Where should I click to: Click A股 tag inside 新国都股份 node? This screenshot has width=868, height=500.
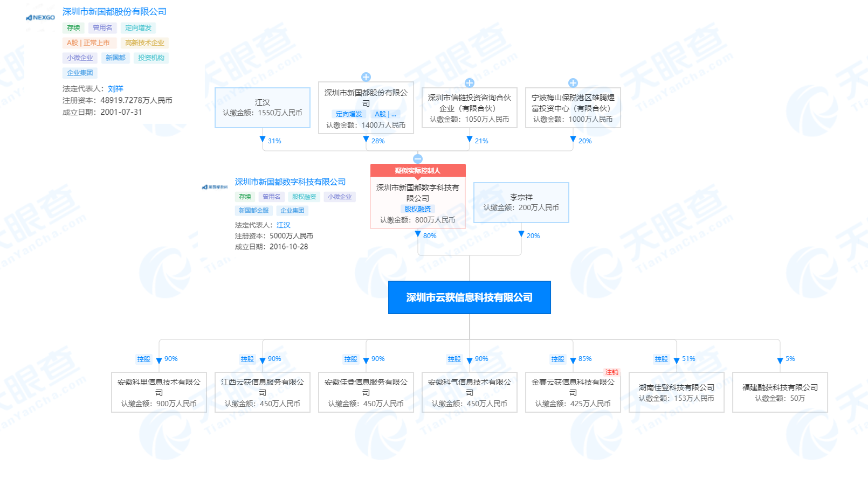pos(385,114)
